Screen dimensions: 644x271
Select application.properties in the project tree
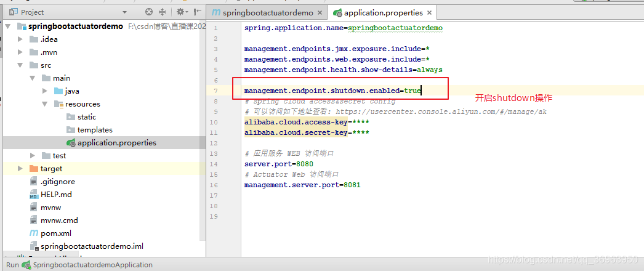[116, 143]
